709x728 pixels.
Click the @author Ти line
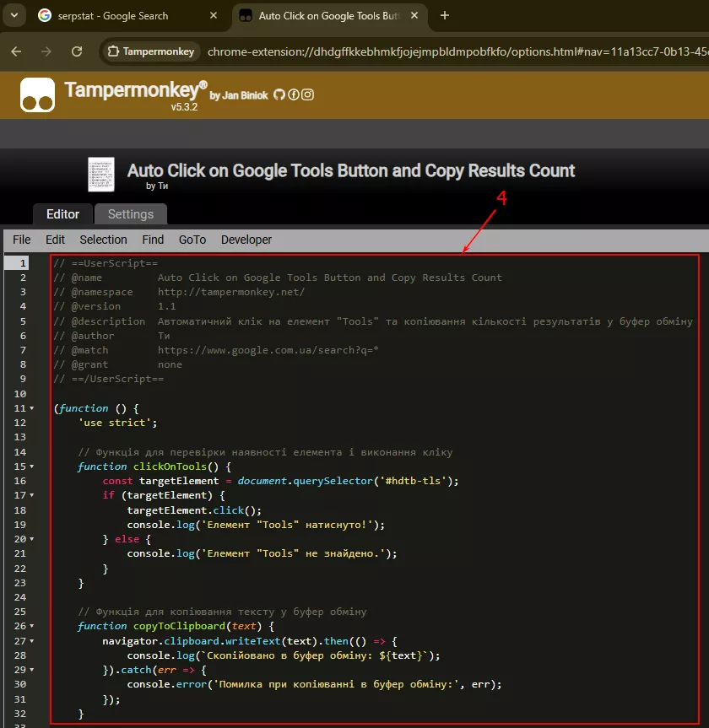[x=111, y=336]
